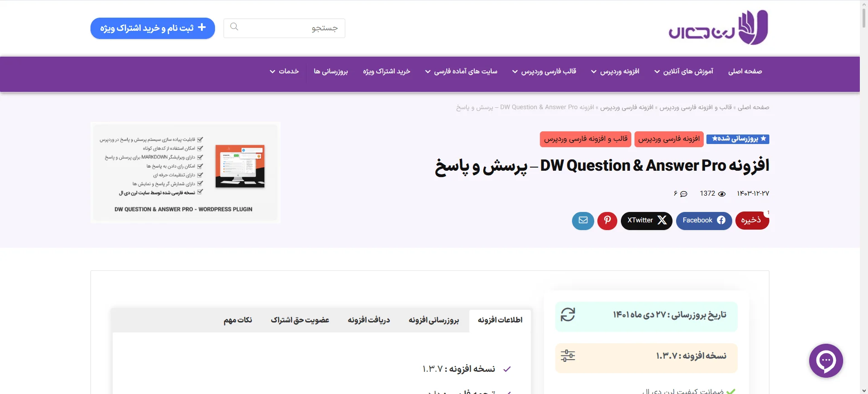The width and height of the screenshot is (868, 394).
Task: Click the plugin feature thumbnail image
Action: (x=186, y=173)
